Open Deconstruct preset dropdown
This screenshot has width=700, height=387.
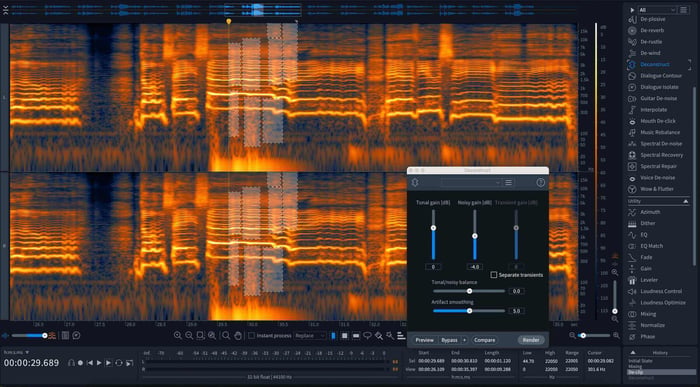(x=471, y=183)
